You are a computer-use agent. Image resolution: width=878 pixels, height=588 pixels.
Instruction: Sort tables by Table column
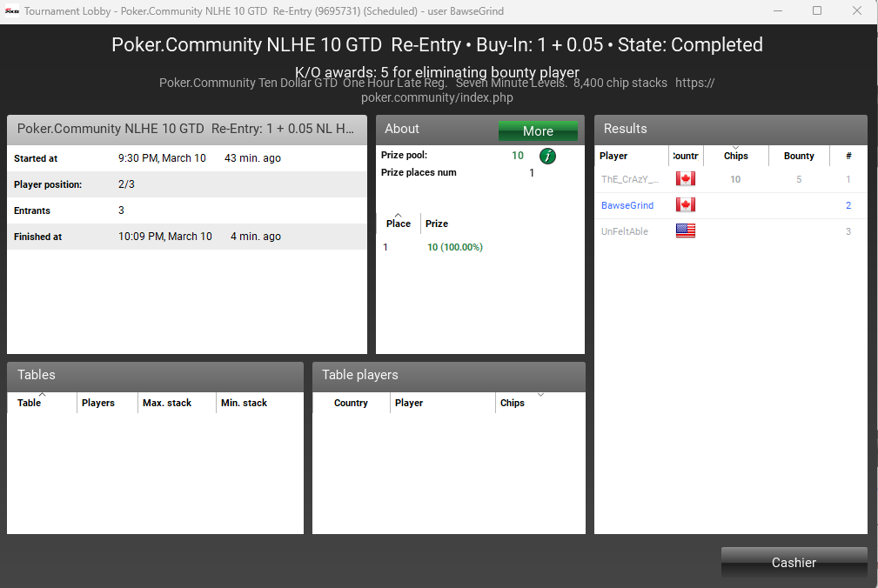42,403
